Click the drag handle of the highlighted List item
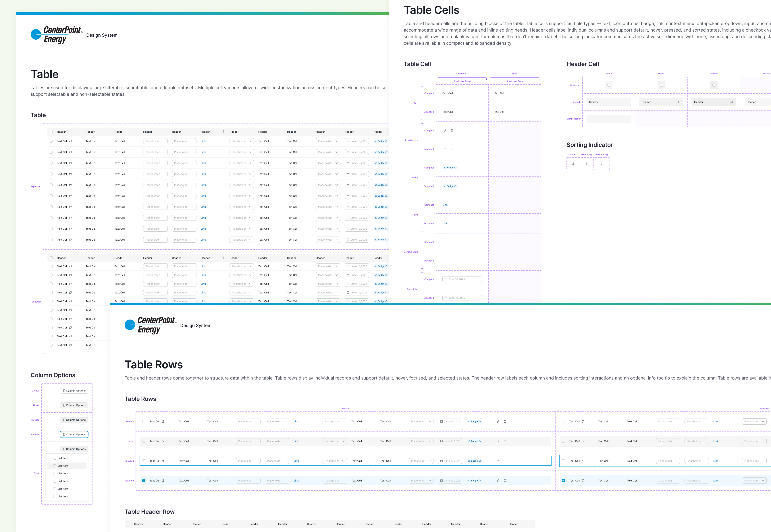The width and height of the screenshot is (771, 532). tap(51, 466)
